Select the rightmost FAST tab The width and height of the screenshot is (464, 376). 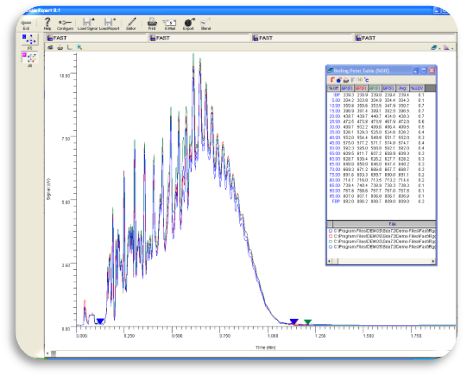pyautogui.click(x=405, y=38)
